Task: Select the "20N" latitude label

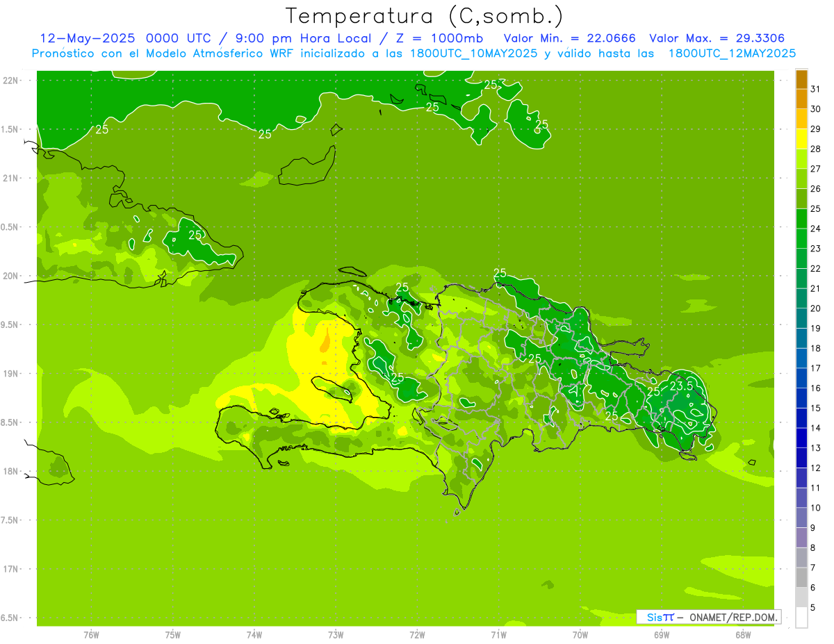Action: pos(10,276)
